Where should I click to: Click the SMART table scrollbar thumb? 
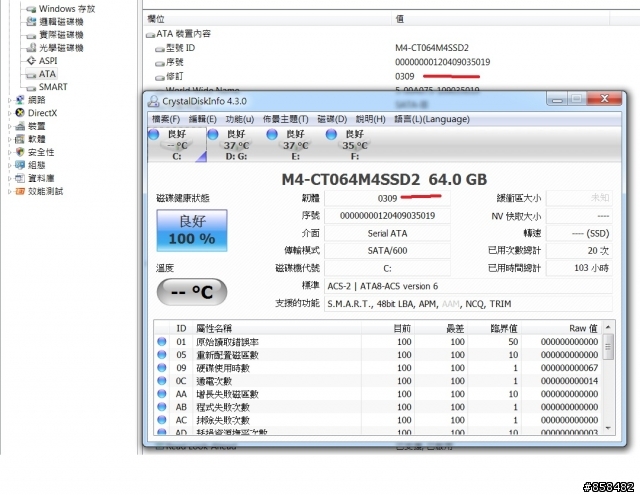coord(608,347)
